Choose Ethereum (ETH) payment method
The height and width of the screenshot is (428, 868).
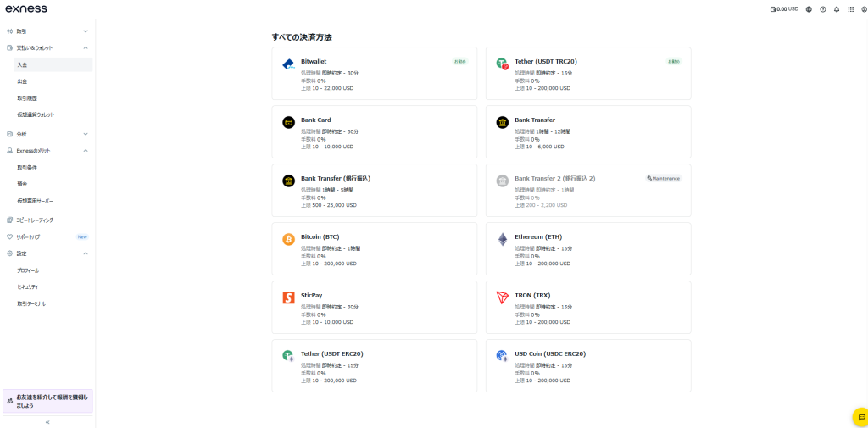(x=588, y=248)
